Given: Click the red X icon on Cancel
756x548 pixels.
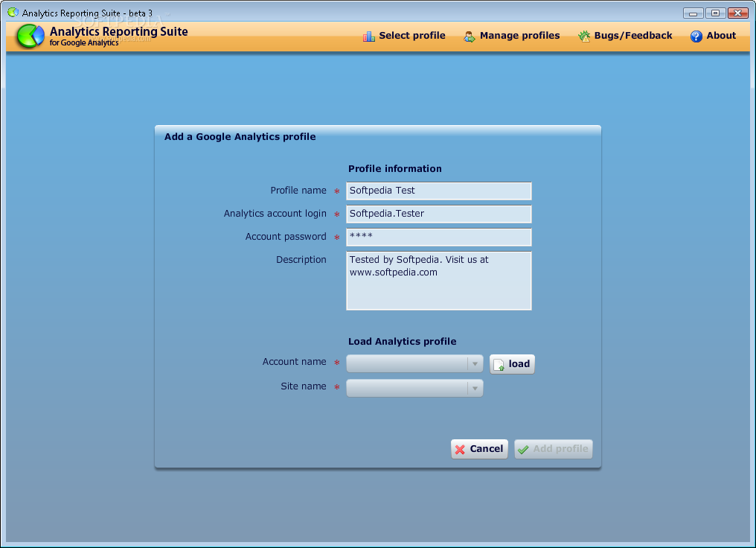Looking at the screenshot, I should (x=460, y=450).
